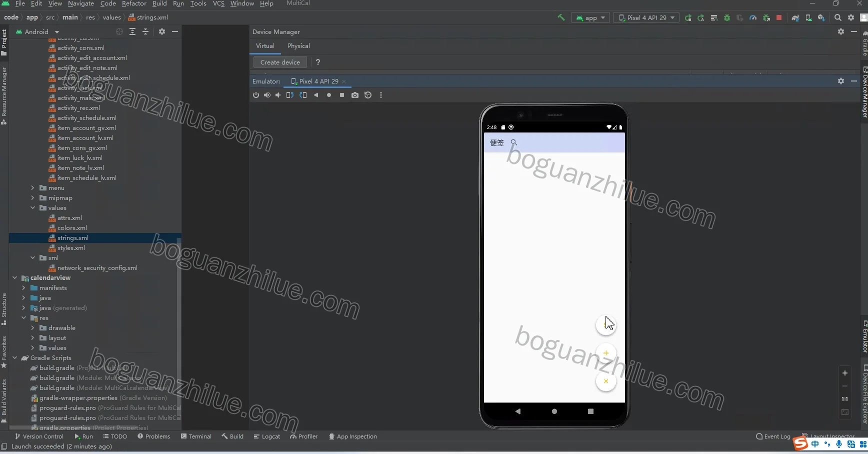Image resolution: width=868 pixels, height=454 pixels.
Task: Raise volume in emulator toolbar
Action: [267, 95]
